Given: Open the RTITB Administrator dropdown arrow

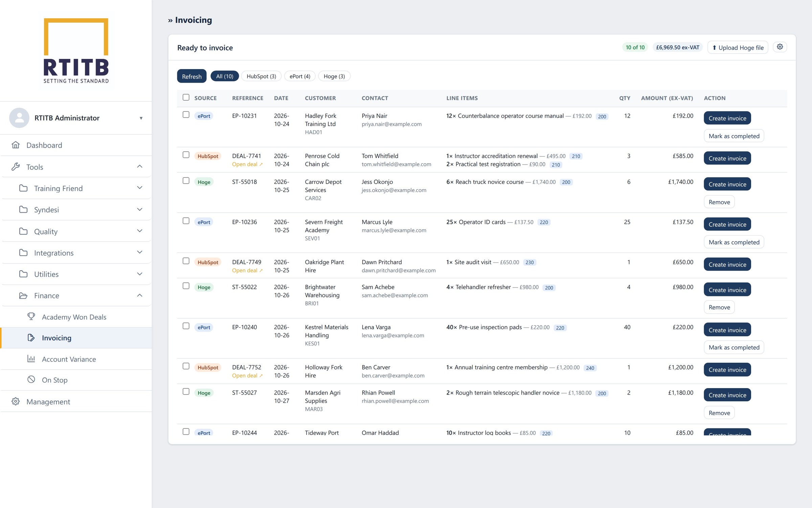Looking at the screenshot, I should click(141, 118).
